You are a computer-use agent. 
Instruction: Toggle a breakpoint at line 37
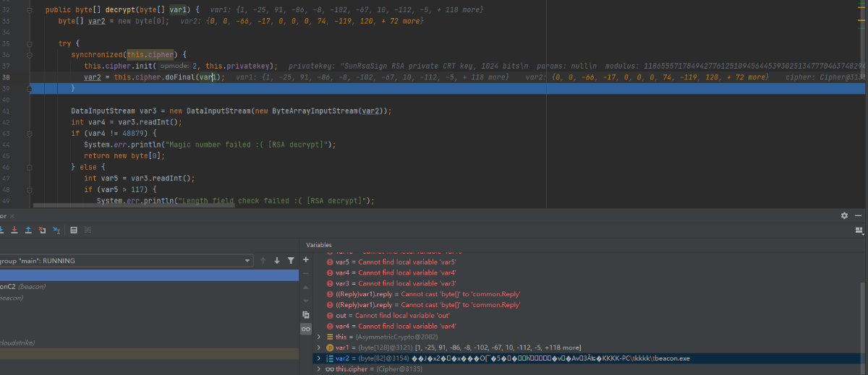pos(19,66)
